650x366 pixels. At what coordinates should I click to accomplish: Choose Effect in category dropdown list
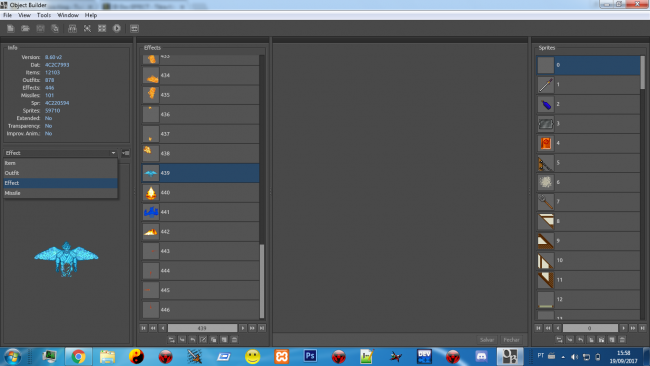(x=61, y=183)
